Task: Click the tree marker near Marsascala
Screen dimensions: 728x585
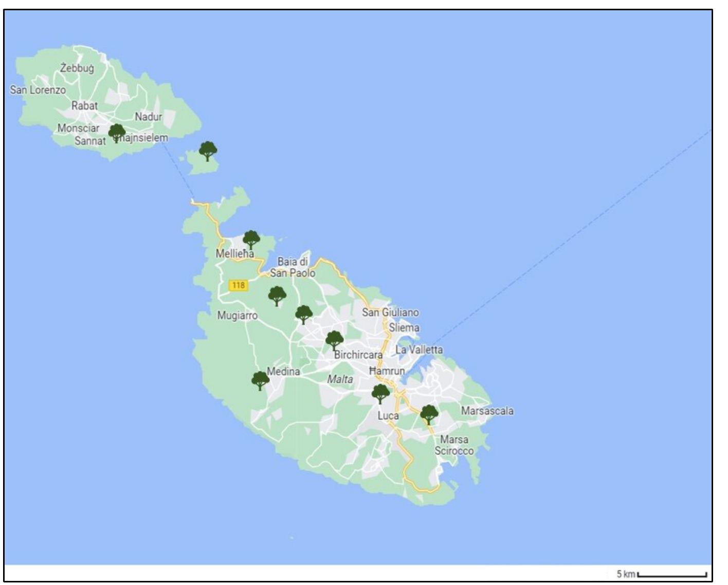Action: point(428,413)
